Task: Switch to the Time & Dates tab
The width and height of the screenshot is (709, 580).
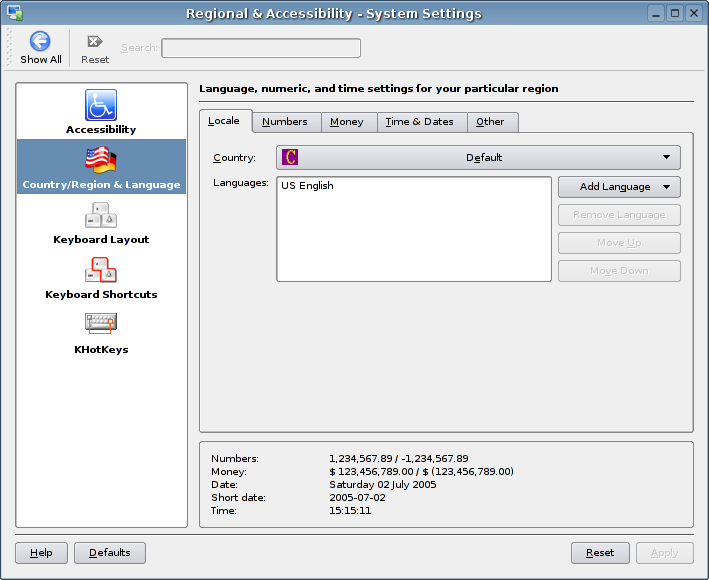Action: click(x=420, y=122)
